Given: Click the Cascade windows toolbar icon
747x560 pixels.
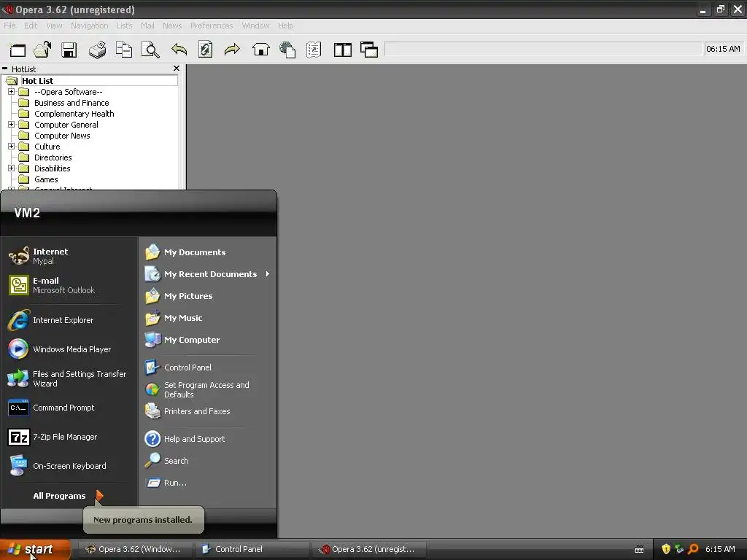Looking at the screenshot, I should click(x=369, y=50).
